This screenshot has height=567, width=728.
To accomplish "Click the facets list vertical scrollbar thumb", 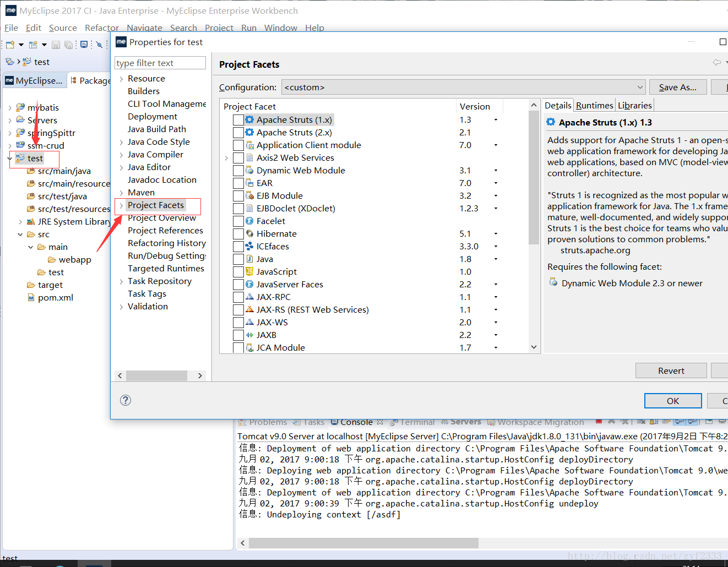I will click(x=533, y=177).
